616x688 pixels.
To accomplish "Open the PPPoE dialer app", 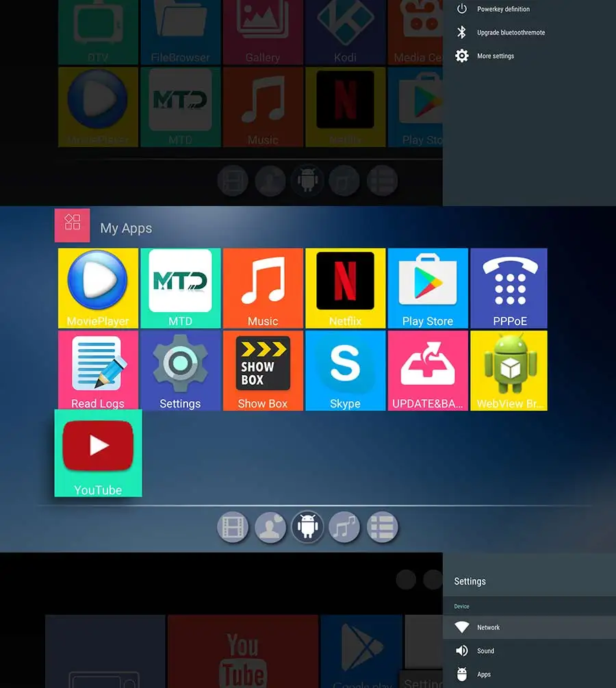I will (509, 288).
